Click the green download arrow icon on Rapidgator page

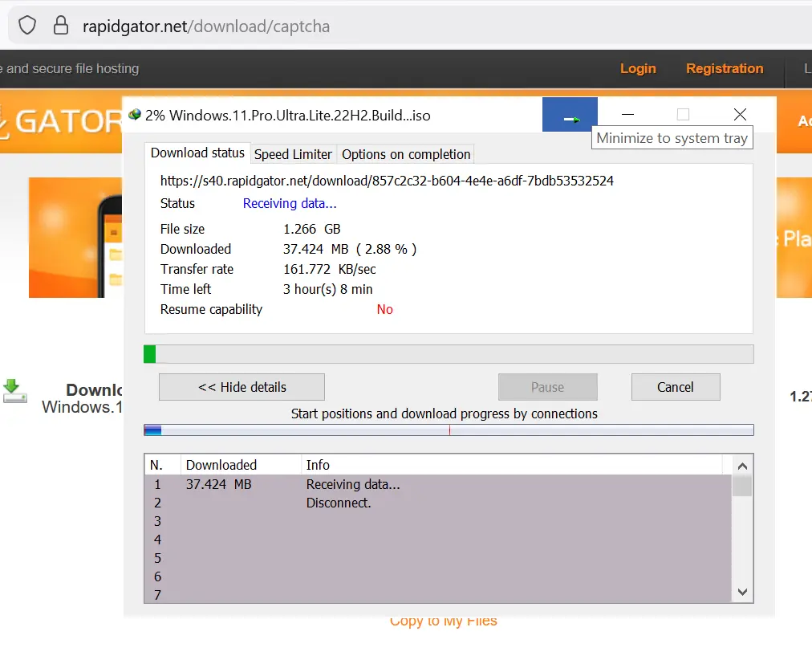(x=15, y=391)
